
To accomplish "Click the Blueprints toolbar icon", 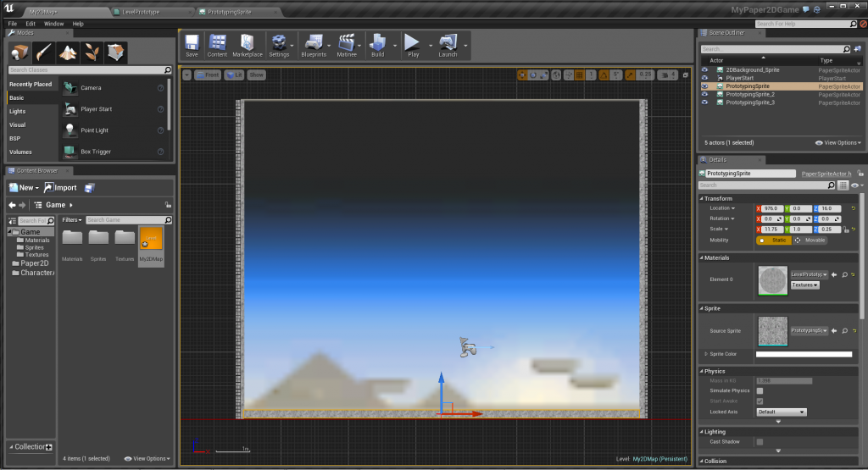I will click(313, 45).
